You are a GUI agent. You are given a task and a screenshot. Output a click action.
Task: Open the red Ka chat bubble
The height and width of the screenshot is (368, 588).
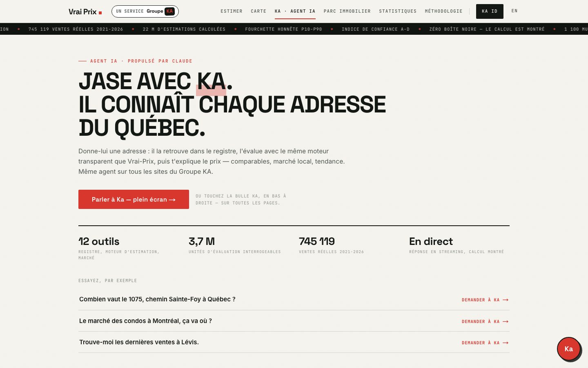coord(569,349)
